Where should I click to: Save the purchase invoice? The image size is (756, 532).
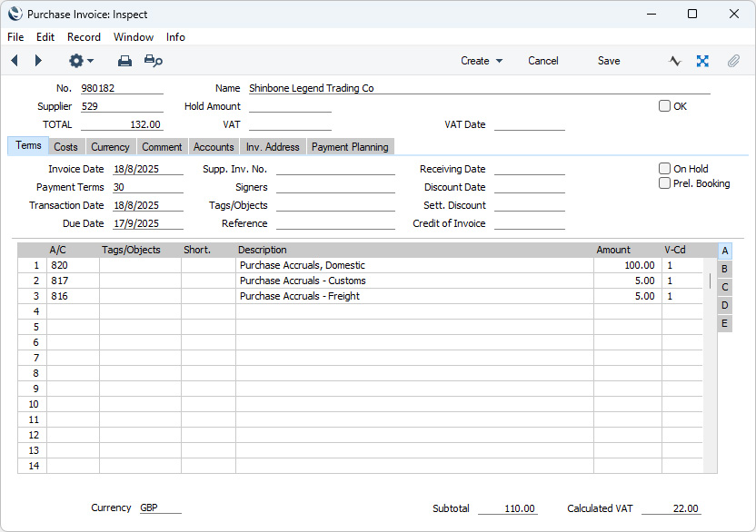(x=609, y=61)
